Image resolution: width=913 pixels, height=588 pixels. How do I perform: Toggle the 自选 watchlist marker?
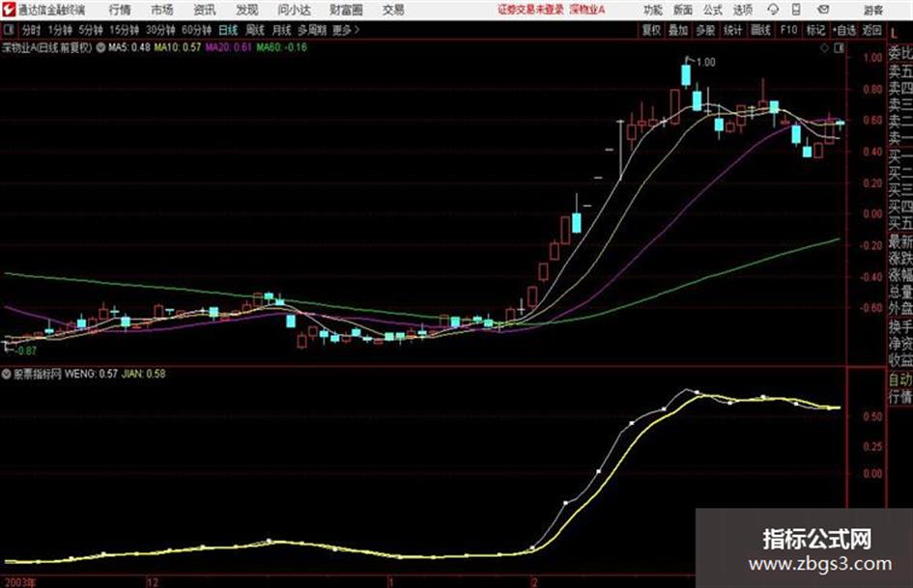tap(844, 30)
